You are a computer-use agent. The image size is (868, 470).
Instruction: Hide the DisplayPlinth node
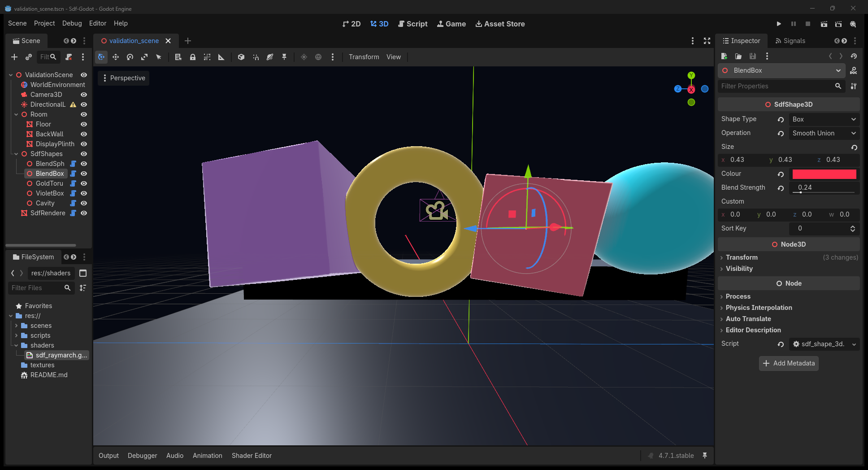click(x=84, y=144)
